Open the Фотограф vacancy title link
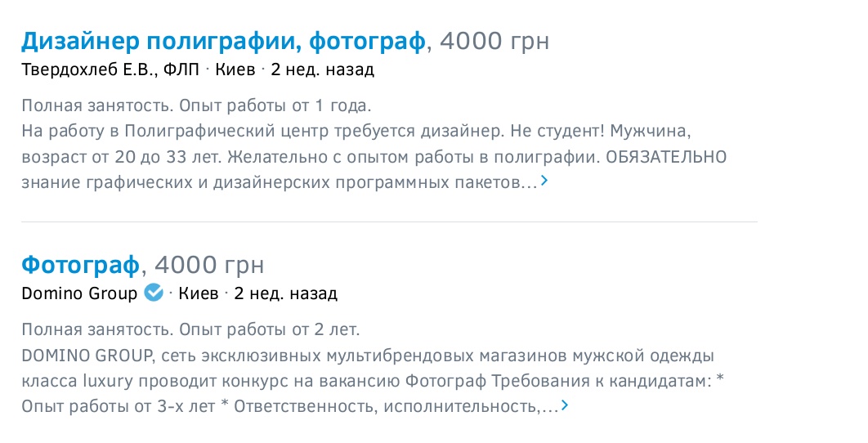 pos(82,264)
